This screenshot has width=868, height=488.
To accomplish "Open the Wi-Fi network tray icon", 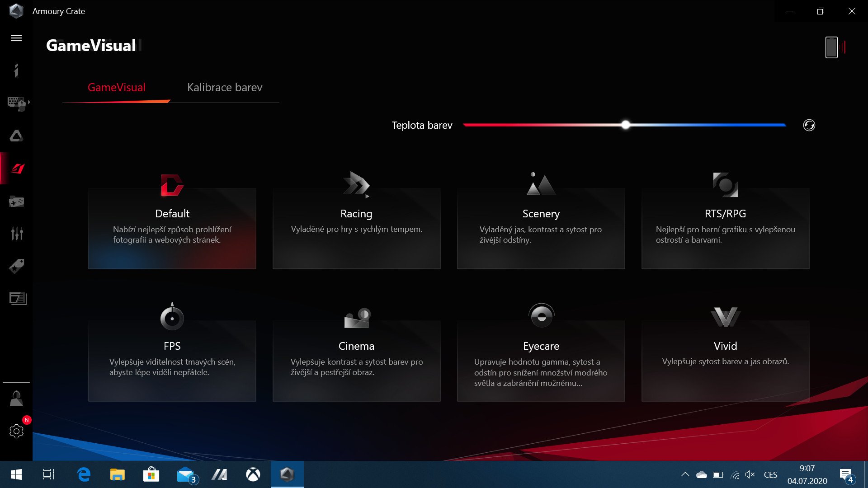I will pyautogui.click(x=735, y=474).
